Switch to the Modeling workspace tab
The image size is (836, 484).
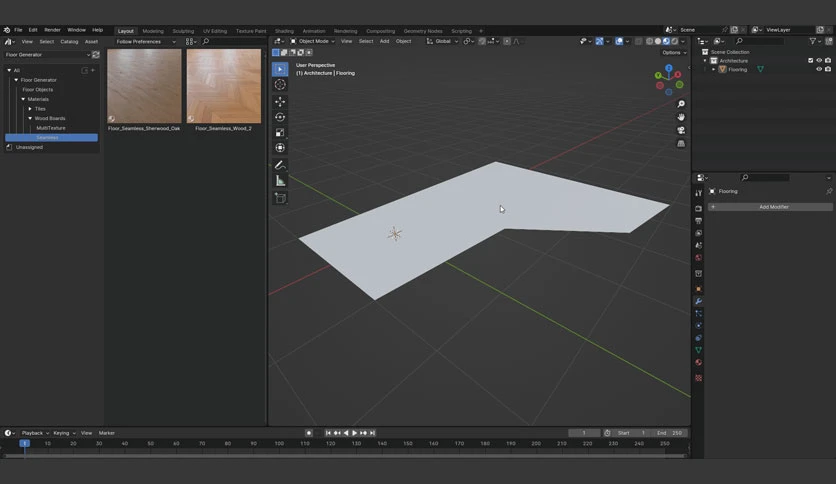tap(153, 31)
